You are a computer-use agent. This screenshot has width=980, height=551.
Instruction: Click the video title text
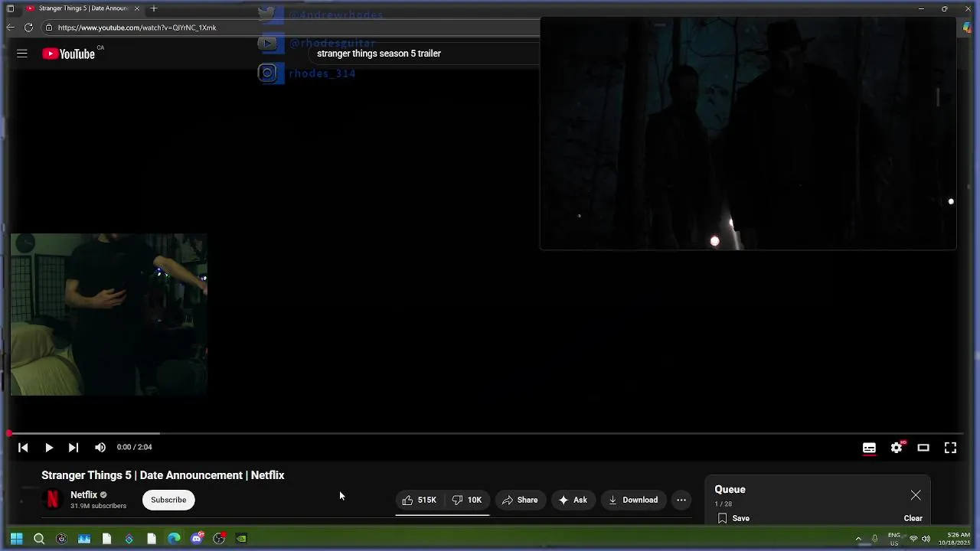[163, 475]
